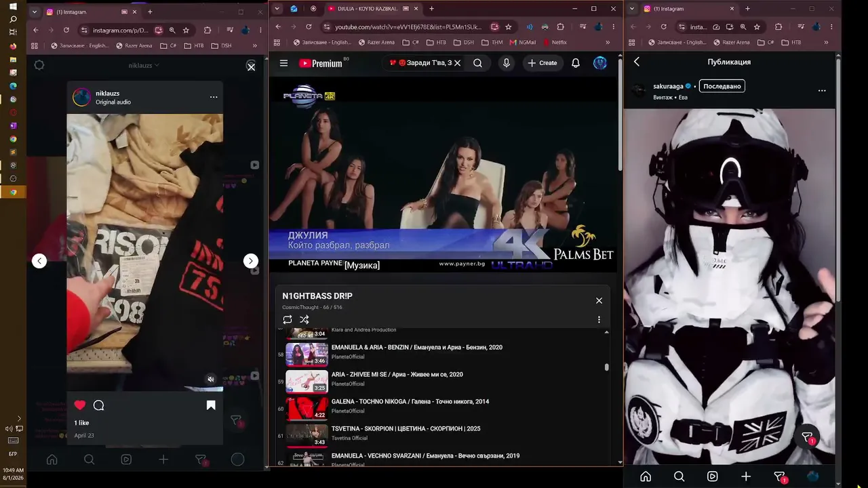Open the three-dot menu on the niklauzs post
868x488 pixels.
pyautogui.click(x=214, y=97)
